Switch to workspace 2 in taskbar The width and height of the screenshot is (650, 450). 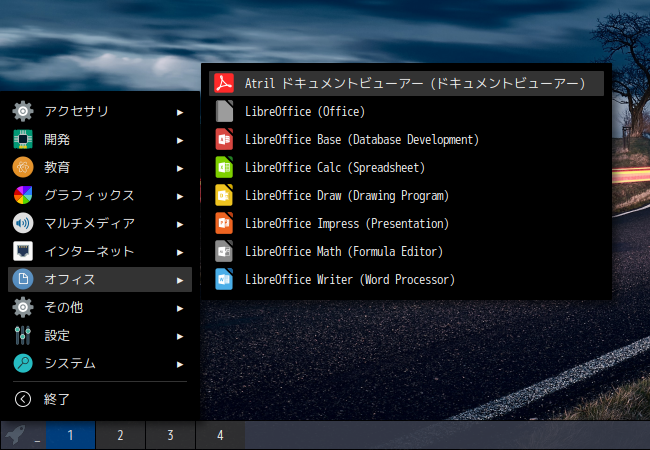click(120, 435)
